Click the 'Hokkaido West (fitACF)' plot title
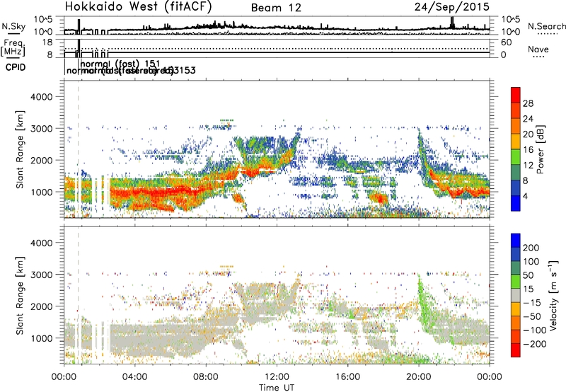 (x=138, y=6)
